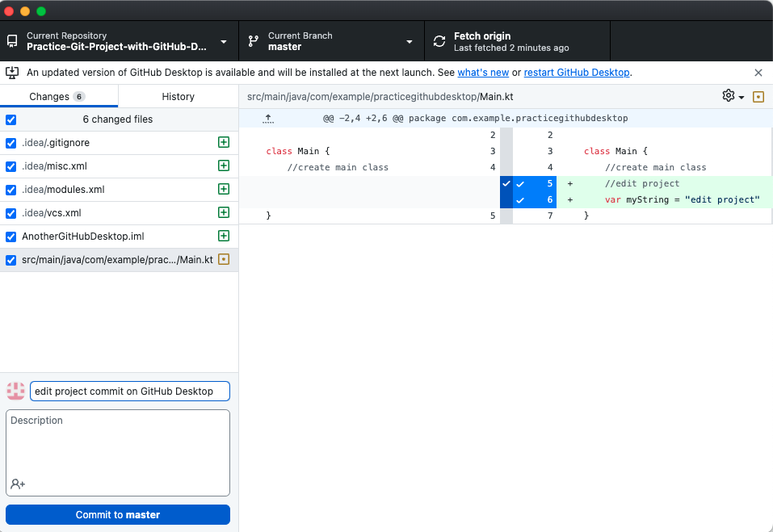773x532 pixels.
Task: Uncheck the Main.kt file checkbox
Action: [x=11, y=260]
